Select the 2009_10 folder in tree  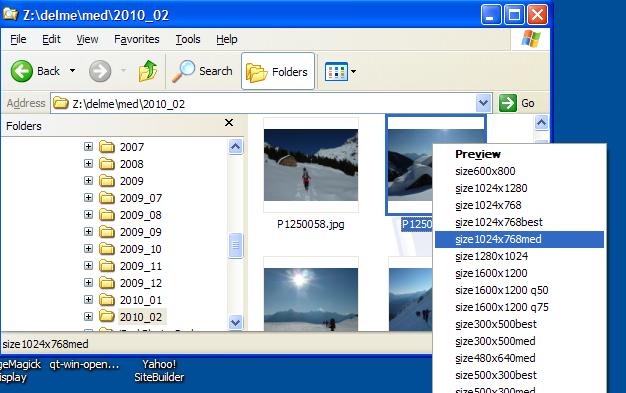tap(141, 249)
